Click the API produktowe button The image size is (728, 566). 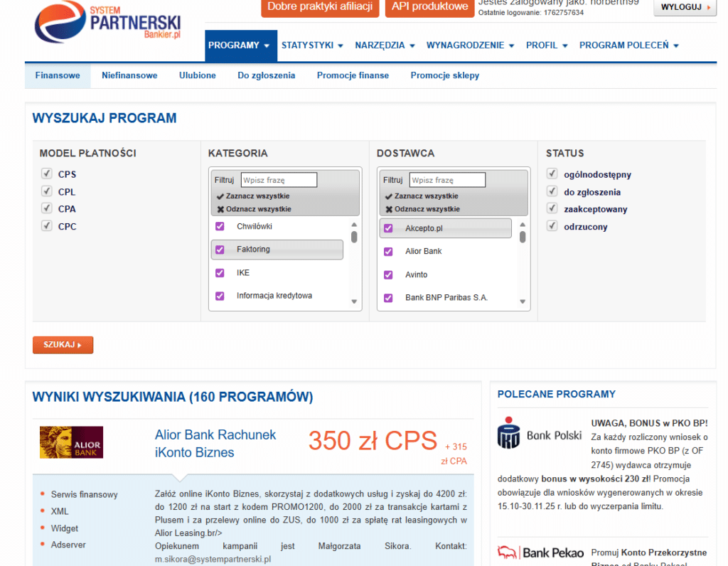pos(429,6)
